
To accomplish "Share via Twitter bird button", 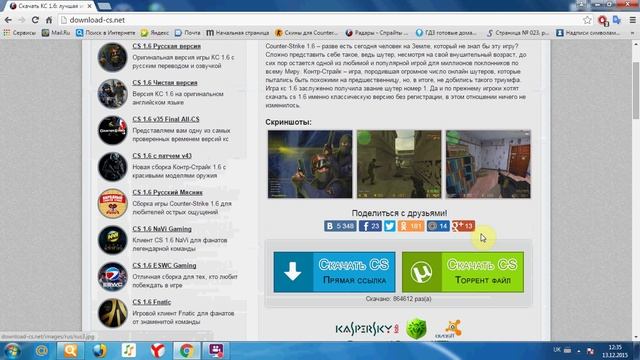I will click(x=390, y=226).
